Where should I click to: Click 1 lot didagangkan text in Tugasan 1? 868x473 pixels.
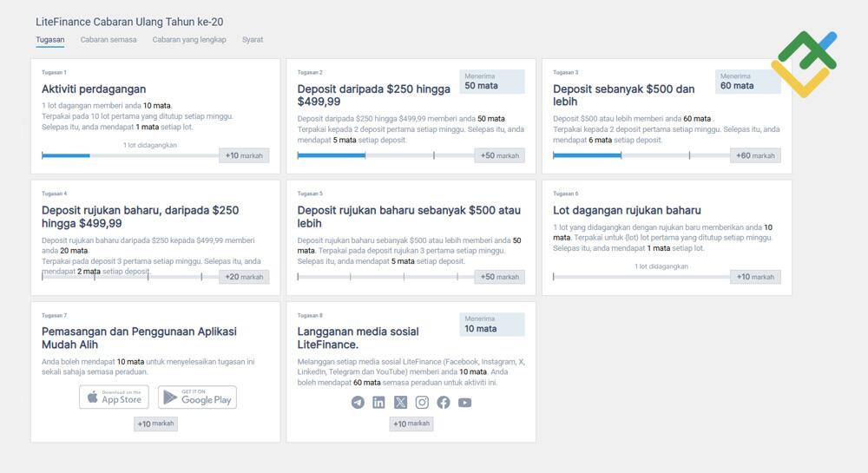click(150, 145)
